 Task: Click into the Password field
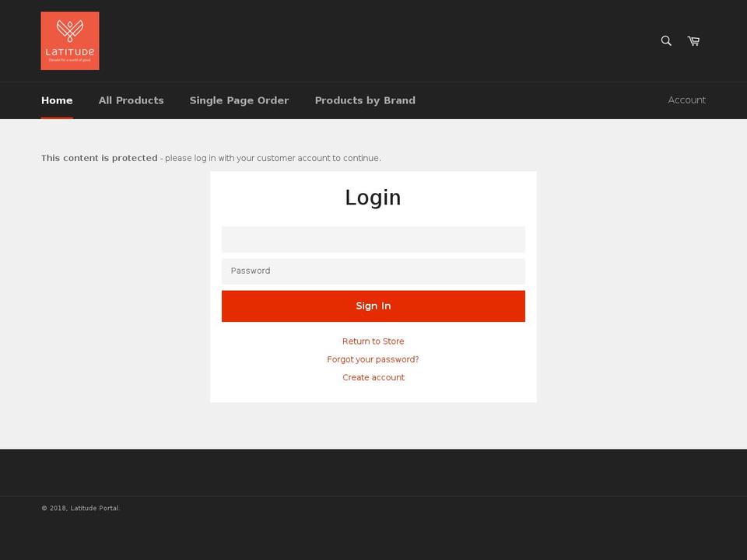(x=373, y=271)
